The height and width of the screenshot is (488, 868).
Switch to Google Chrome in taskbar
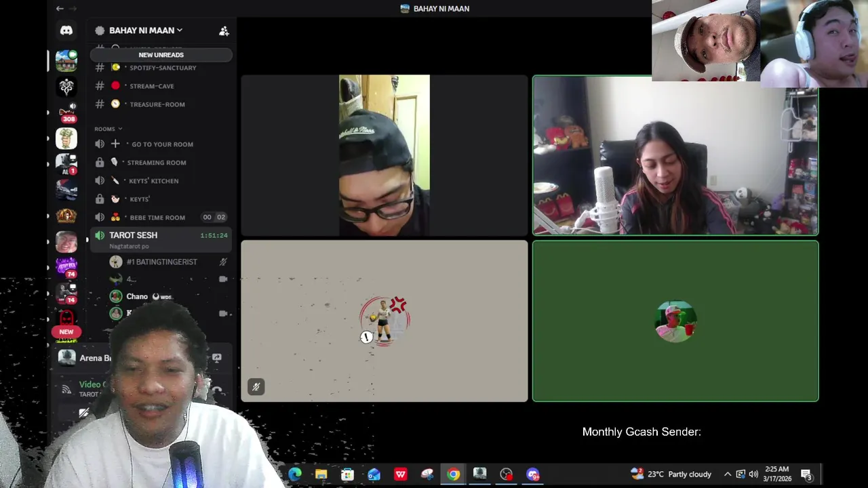click(453, 474)
